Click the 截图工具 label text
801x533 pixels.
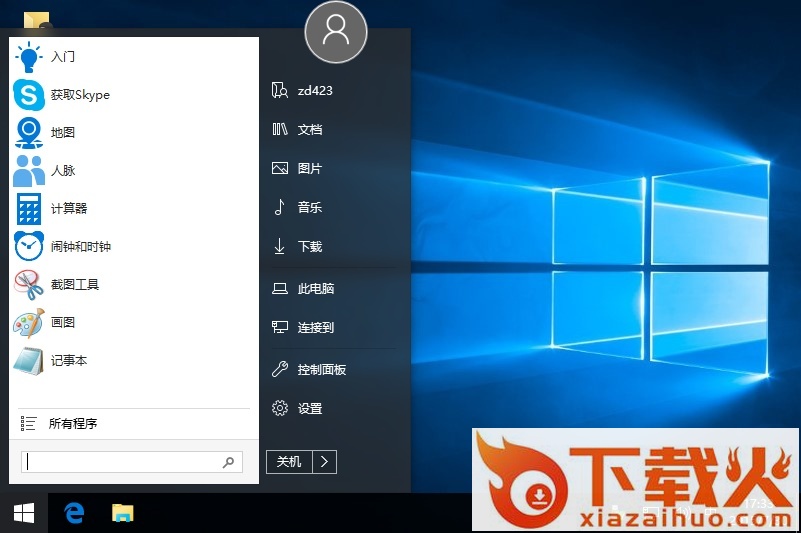point(75,284)
